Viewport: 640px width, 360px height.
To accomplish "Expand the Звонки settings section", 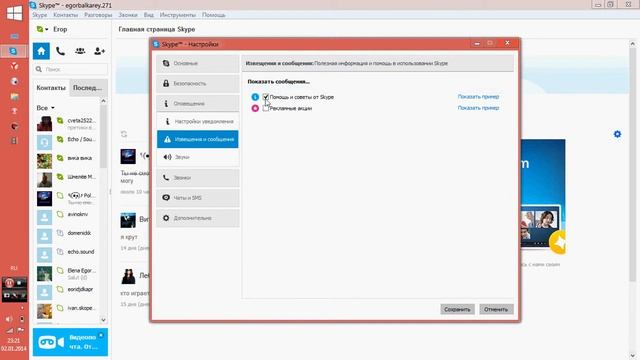I will pyautogui.click(x=198, y=178).
